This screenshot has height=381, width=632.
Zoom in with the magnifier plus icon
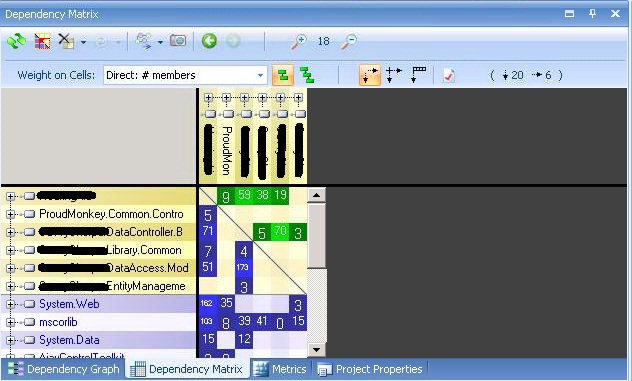click(299, 41)
